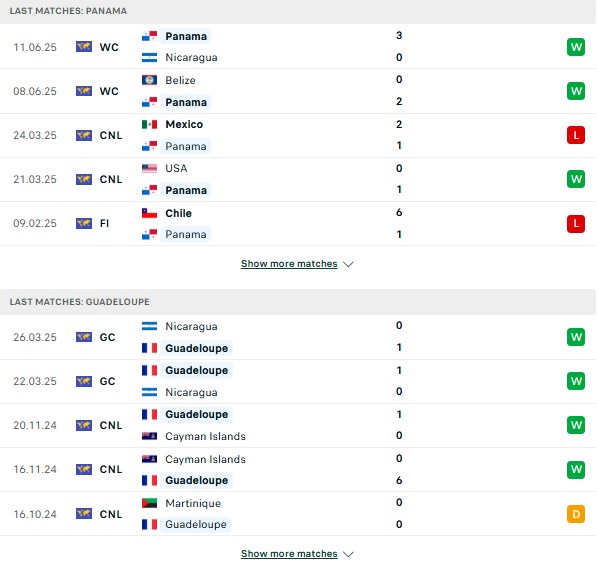
Task: Expand the chevron under Panama's last matches
Action: [348, 264]
